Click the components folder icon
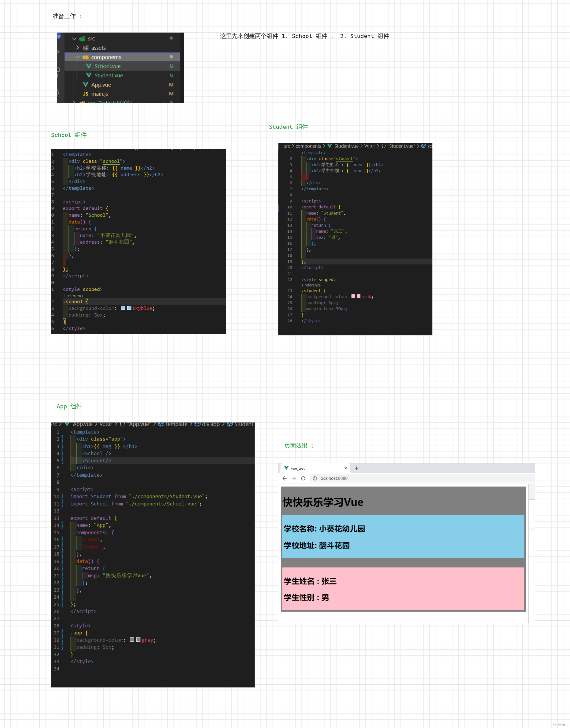570x728 pixels. pos(86,57)
